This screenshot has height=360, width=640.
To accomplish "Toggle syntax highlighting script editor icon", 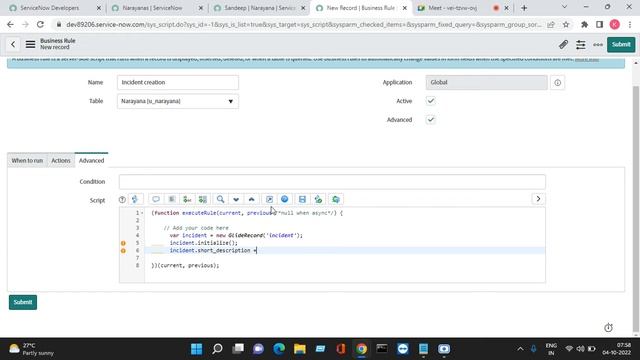I will pos(135,199).
